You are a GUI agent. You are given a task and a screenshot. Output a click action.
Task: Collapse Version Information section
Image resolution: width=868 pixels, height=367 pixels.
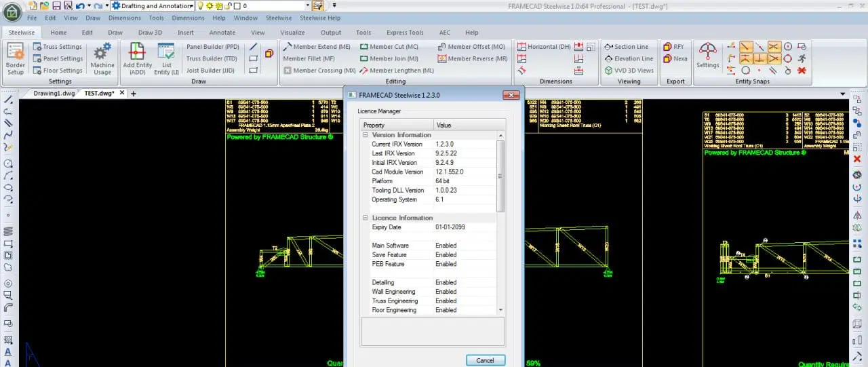[366, 135]
